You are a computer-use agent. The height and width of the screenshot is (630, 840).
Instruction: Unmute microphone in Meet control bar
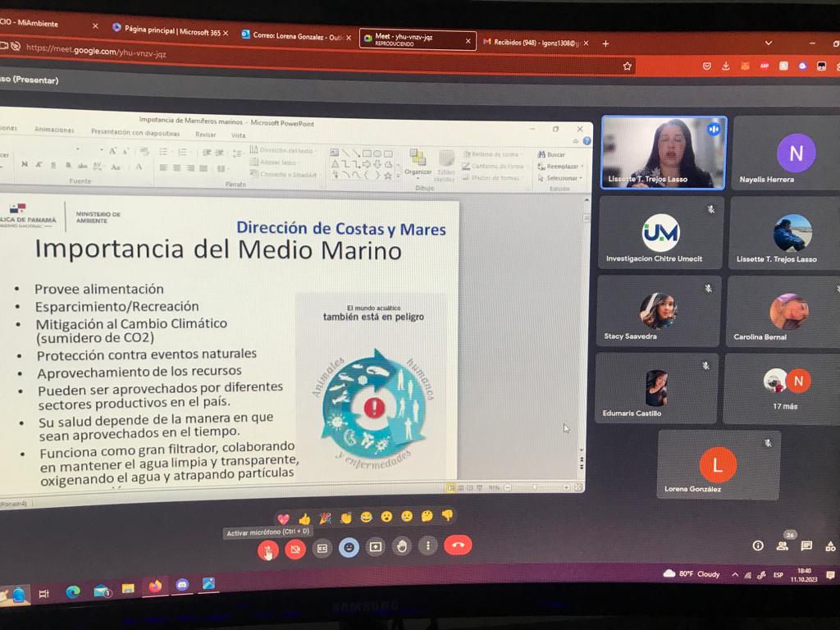pos(267,550)
